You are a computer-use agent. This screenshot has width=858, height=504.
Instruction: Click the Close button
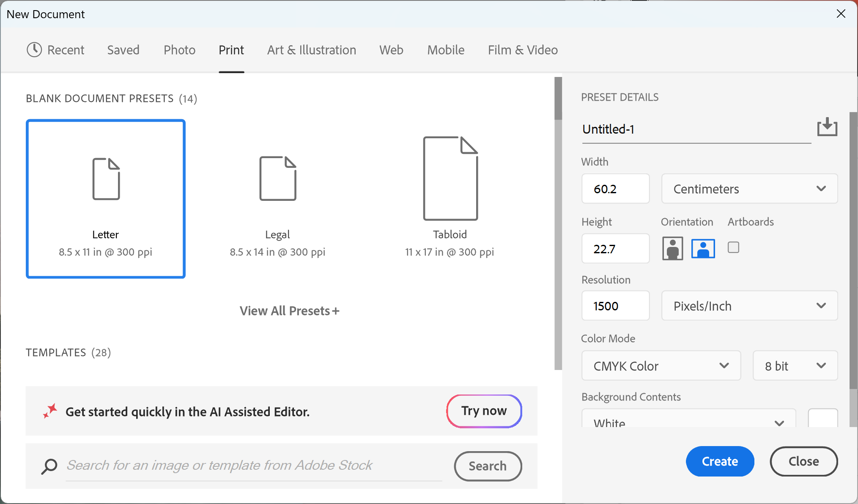pos(803,461)
